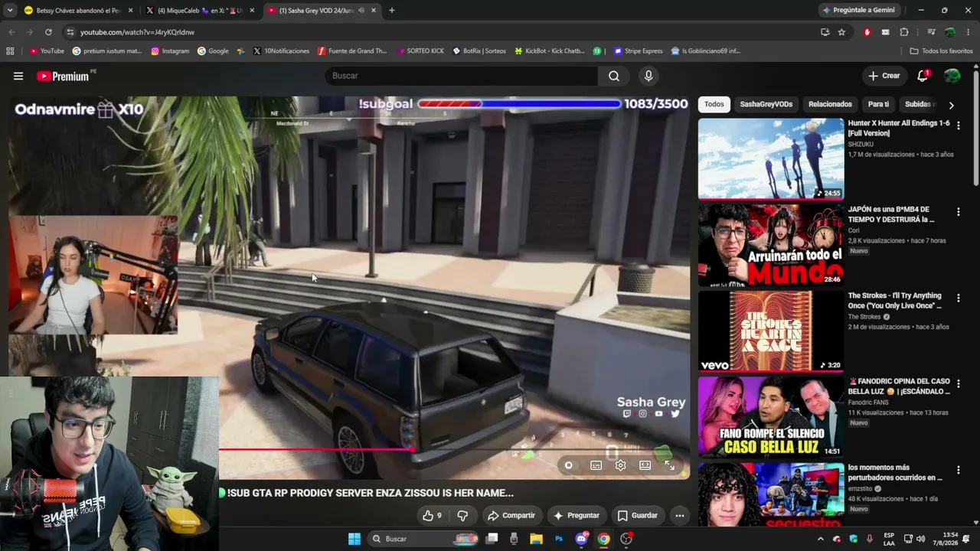Open the YouTube bookmark
Screen dimensions: 980x551
coord(47,51)
